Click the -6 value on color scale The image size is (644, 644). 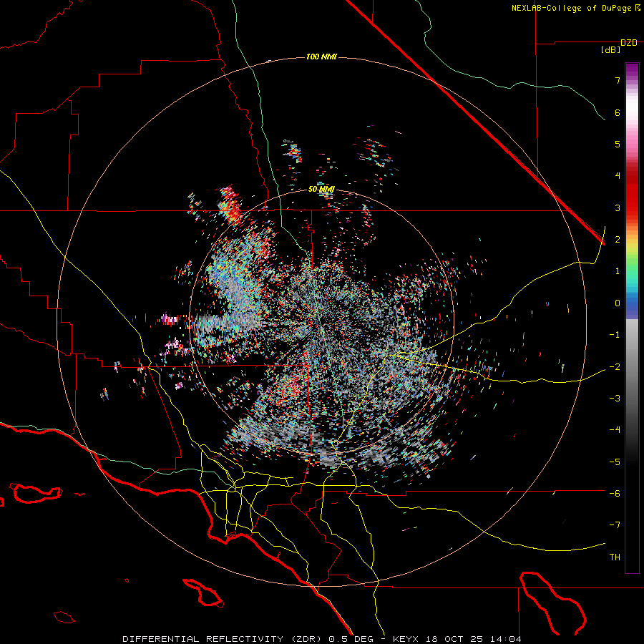point(615,494)
